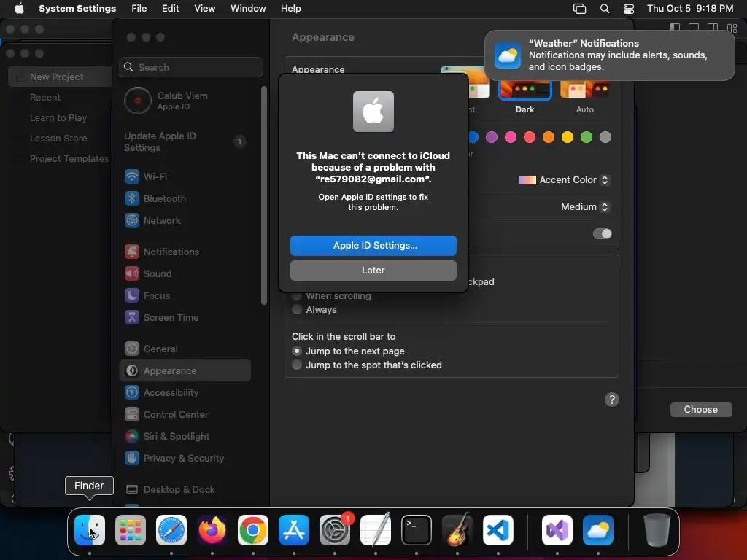
Task: Launch Terminal from the dock
Action: click(x=417, y=529)
